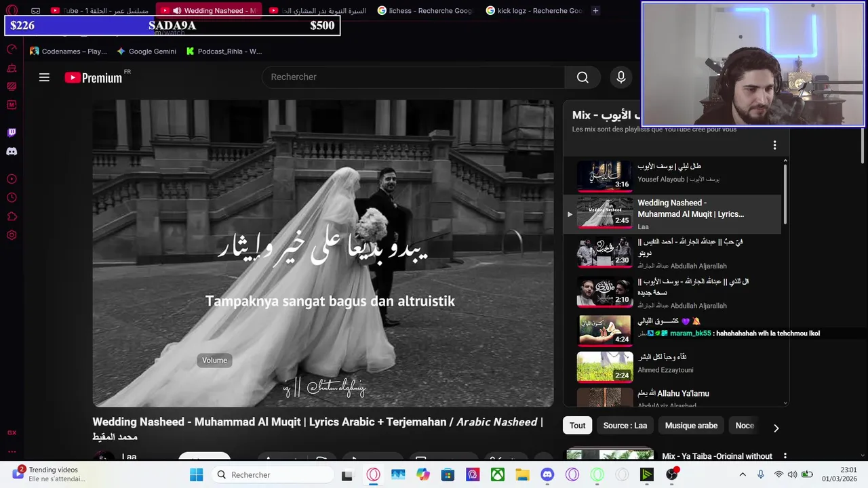868x488 pixels.
Task: Click the Mix playlist scrollbar
Action: (x=785, y=194)
